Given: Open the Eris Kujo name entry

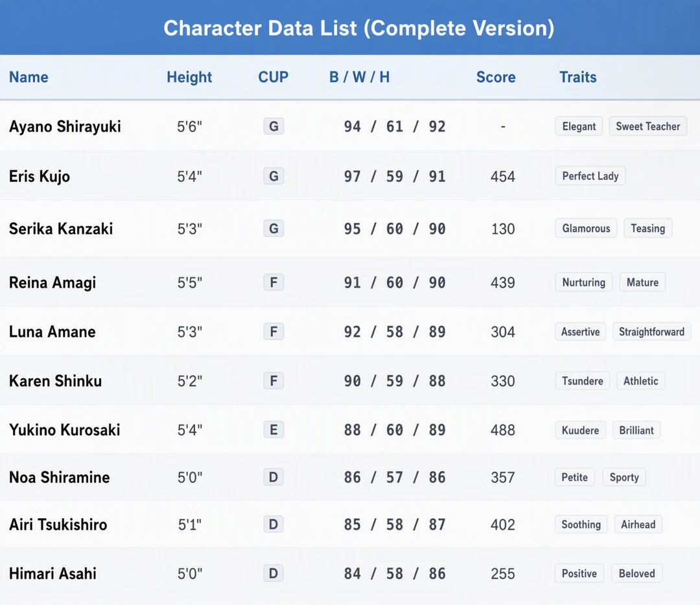Looking at the screenshot, I should pyautogui.click(x=40, y=176).
